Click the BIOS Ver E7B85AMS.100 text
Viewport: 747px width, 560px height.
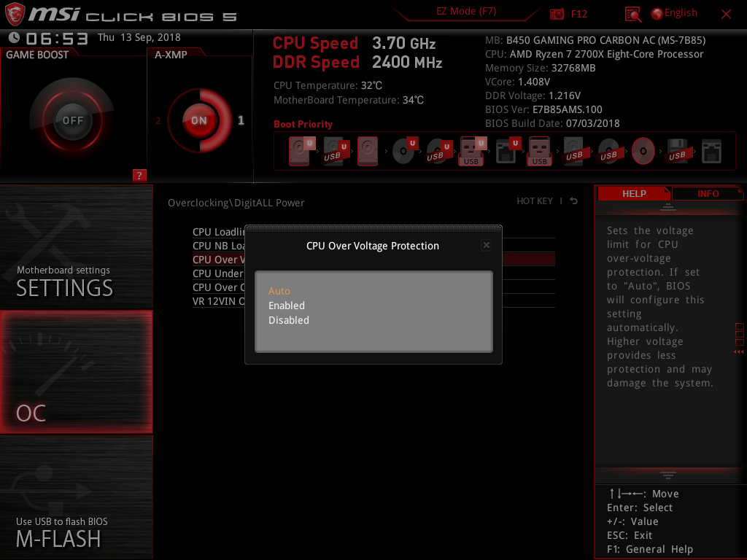pyautogui.click(x=543, y=109)
